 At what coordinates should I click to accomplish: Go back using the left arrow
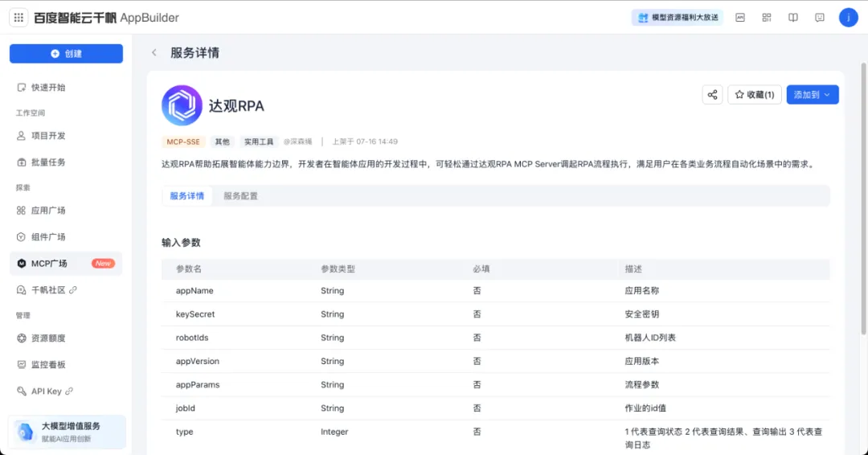click(x=154, y=53)
